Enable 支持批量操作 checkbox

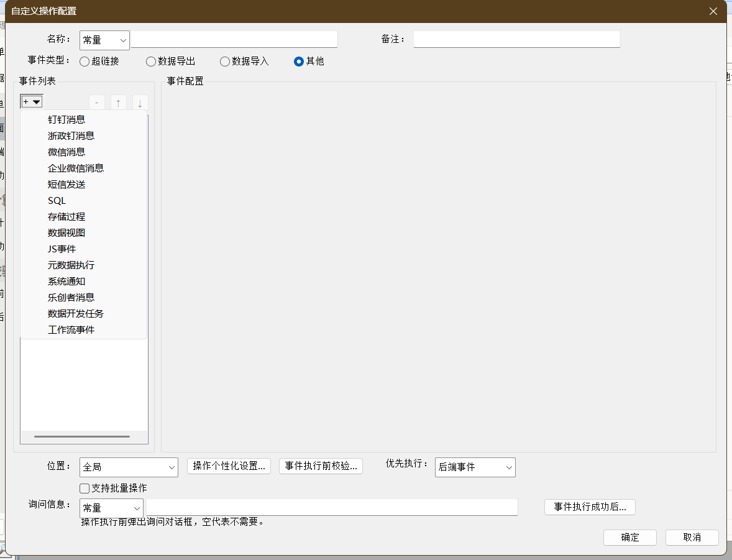tap(85, 489)
